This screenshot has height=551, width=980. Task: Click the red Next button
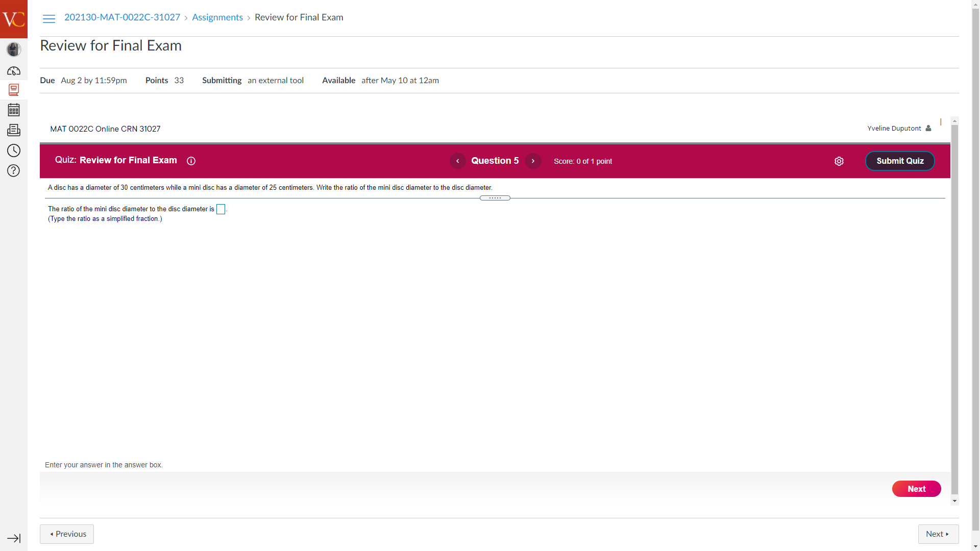coord(916,489)
